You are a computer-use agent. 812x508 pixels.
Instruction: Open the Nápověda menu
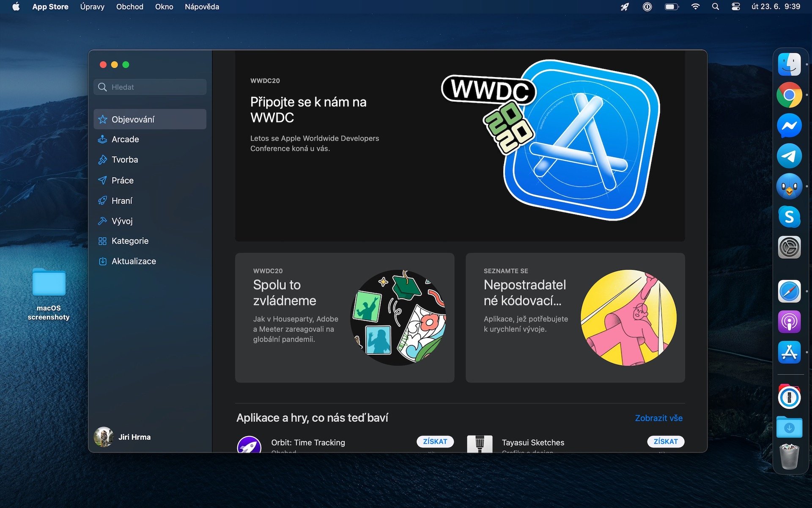[x=202, y=7]
